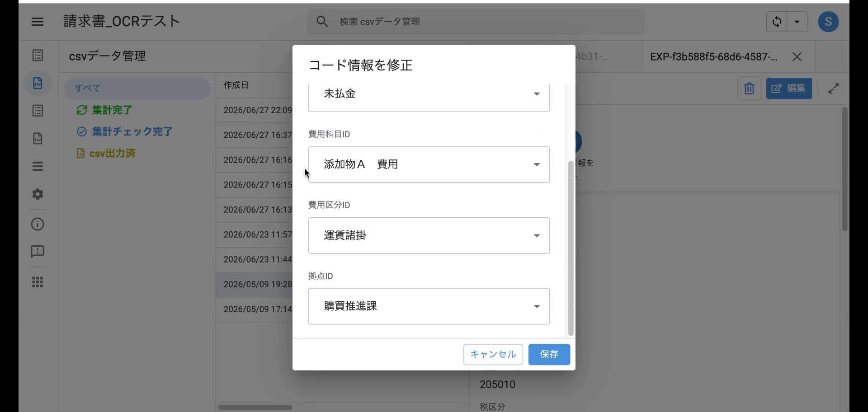The width and height of the screenshot is (868, 412).
Task: Open the apps grid sidebar icon
Action: pyautogui.click(x=38, y=282)
